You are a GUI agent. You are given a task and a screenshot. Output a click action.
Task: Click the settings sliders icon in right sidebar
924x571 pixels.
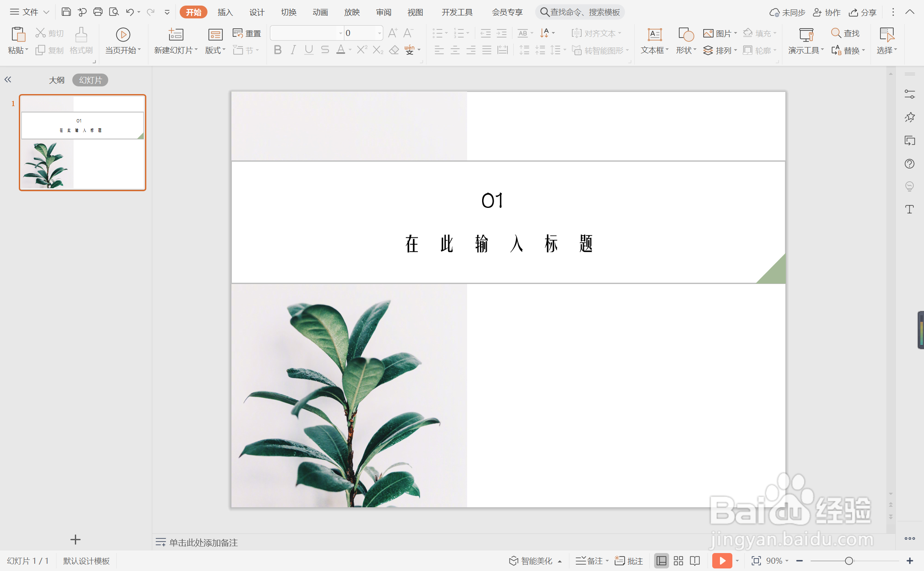909,94
